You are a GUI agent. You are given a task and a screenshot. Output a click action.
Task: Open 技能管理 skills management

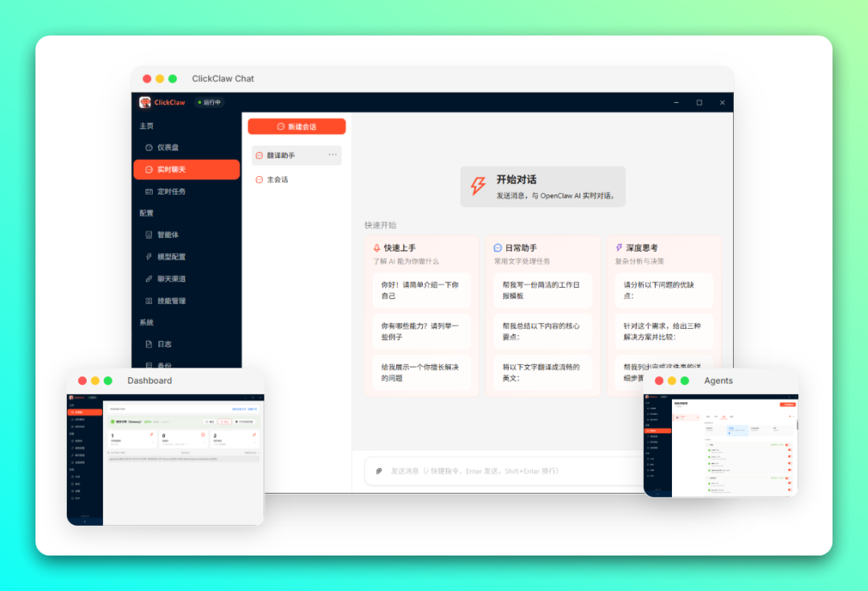(x=186, y=301)
